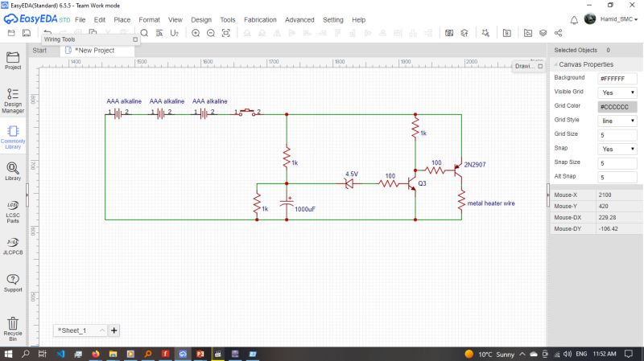The width and height of the screenshot is (644, 361).
Task: Click the save toolbar icon
Action: coord(27,33)
